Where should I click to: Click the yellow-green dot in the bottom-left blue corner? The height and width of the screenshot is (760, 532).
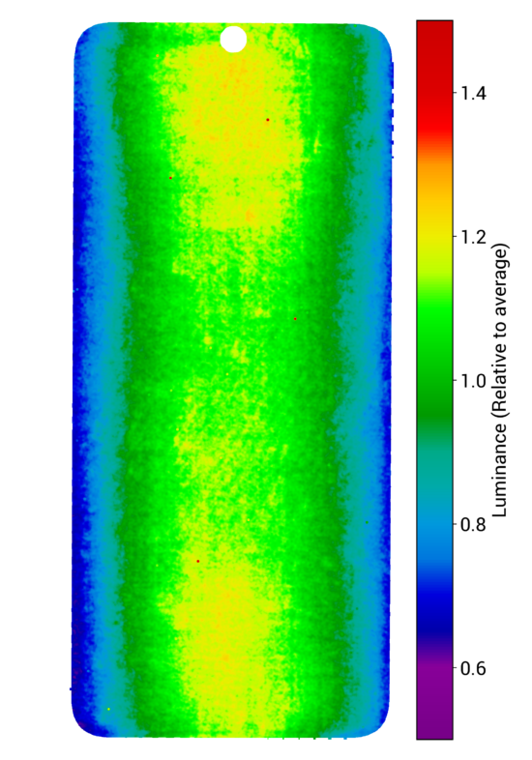click(108, 709)
